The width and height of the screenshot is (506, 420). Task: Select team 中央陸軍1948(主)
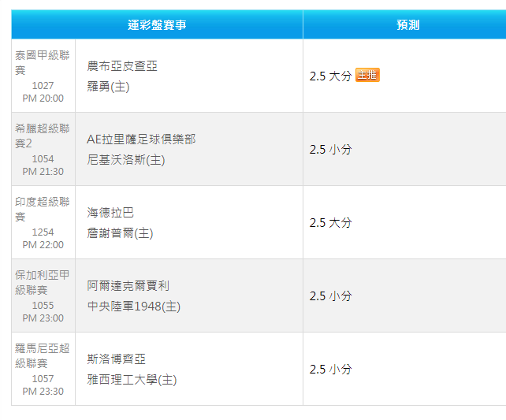(x=134, y=307)
